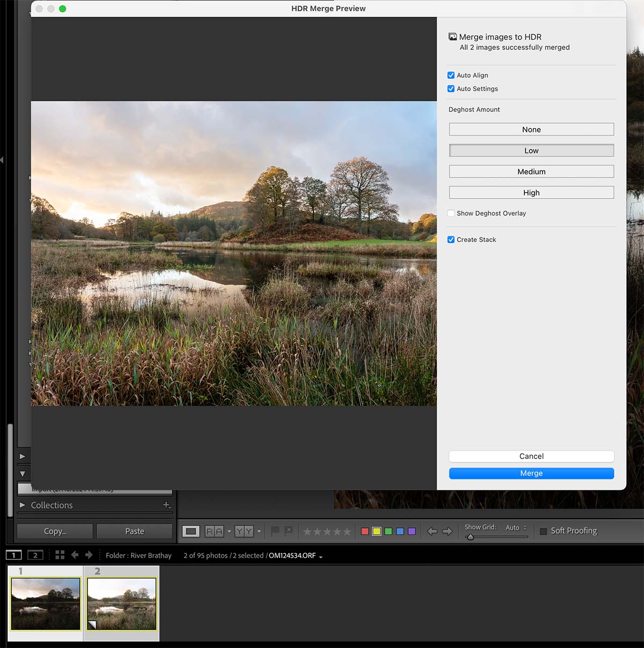Apply the yellow color label swatch
This screenshot has height=648, width=644.
pos(377,531)
